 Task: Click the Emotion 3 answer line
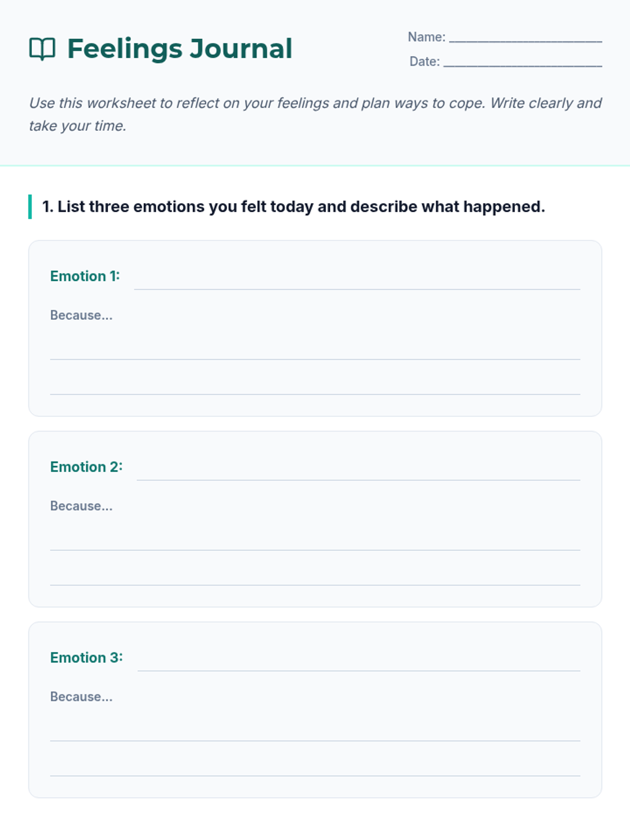[x=359, y=665]
